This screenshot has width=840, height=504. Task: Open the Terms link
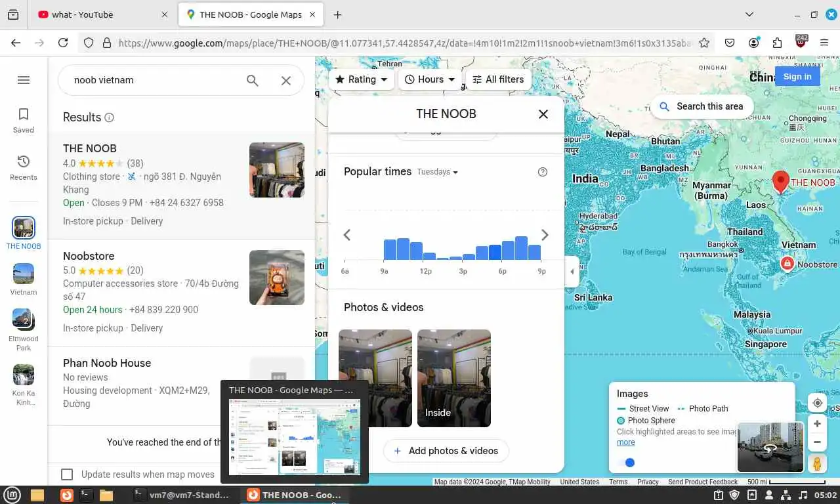click(x=618, y=482)
